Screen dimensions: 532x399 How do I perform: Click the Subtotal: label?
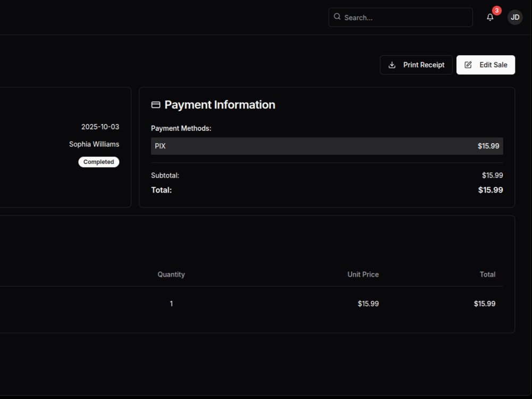point(165,176)
